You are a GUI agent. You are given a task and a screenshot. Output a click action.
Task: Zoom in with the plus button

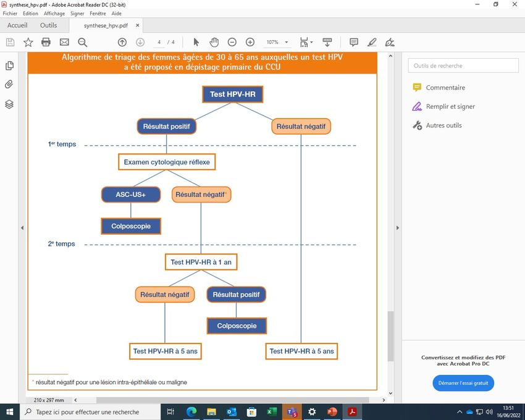(250, 42)
